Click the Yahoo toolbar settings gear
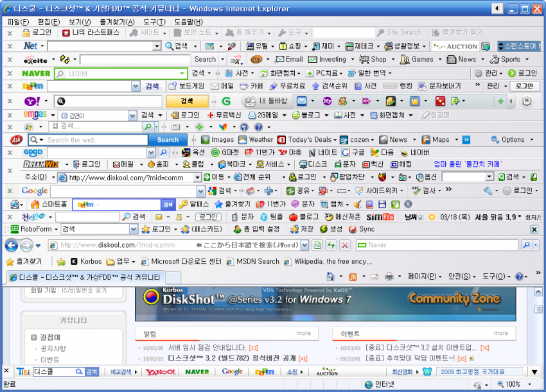546x392 pixels. tap(527, 101)
